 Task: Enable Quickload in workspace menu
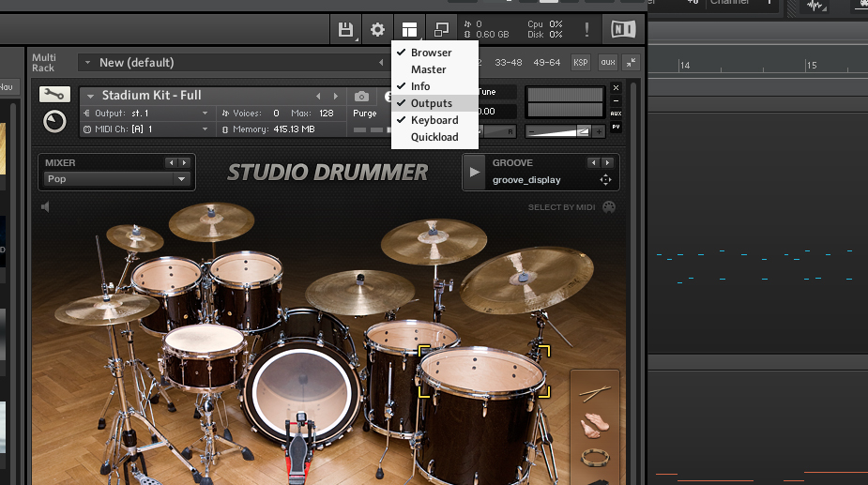[x=434, y=137]
